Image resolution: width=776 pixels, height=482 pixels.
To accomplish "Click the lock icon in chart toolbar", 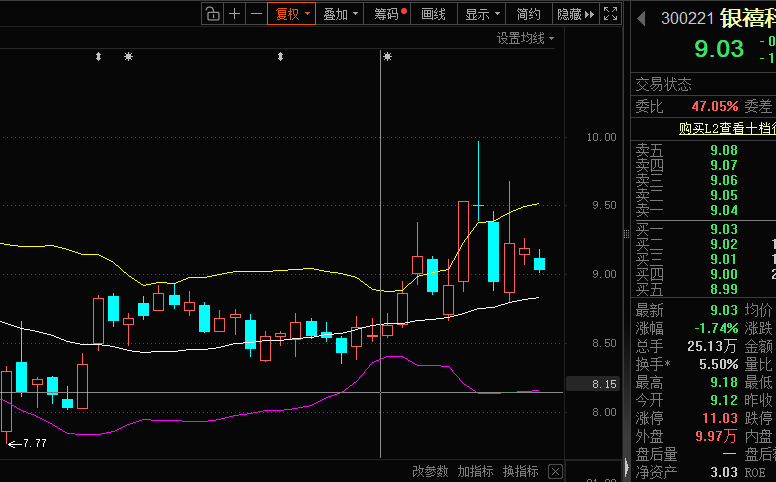I will click(x=213, y=14).
